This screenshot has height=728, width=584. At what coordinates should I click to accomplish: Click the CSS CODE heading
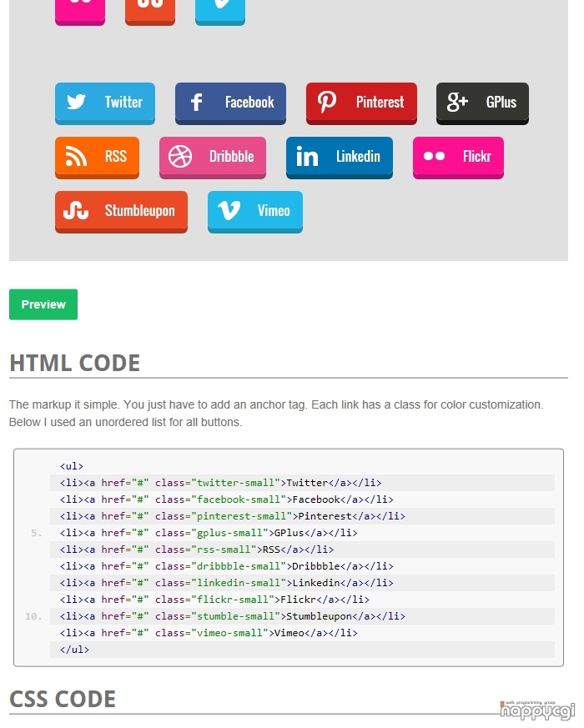click(63, 699)
